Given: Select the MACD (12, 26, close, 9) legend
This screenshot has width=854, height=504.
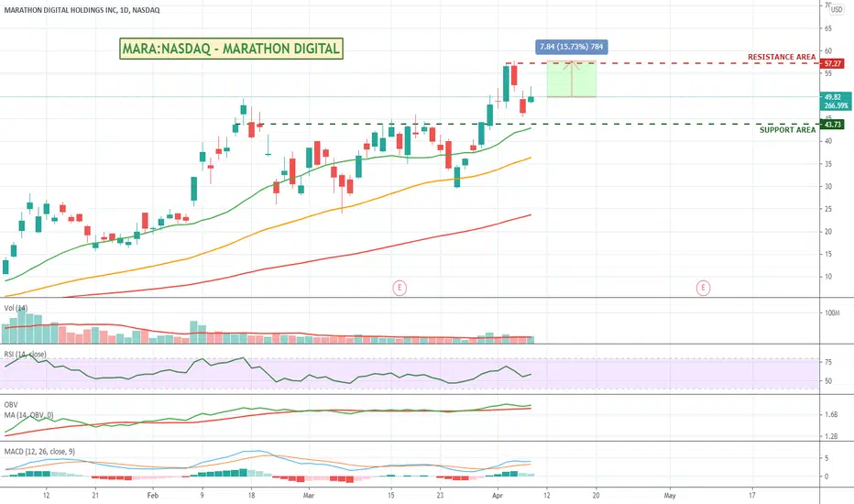Looking at the screenshot, I should click(39, 452).
